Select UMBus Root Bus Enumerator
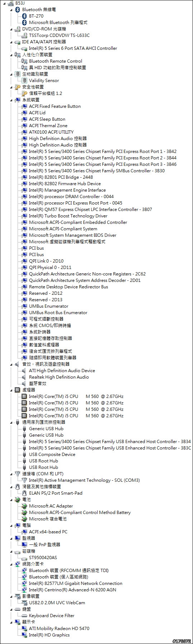Image resolution: width=193 pixels, height=644 pixels. pyautogui.click(x=58, y=313)
